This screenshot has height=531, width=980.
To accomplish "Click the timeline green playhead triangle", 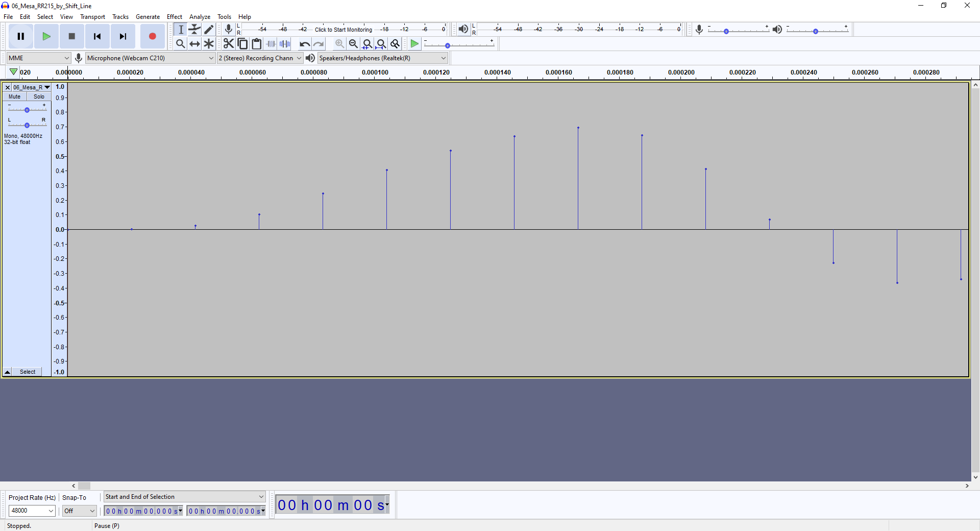I will (14, 72).
